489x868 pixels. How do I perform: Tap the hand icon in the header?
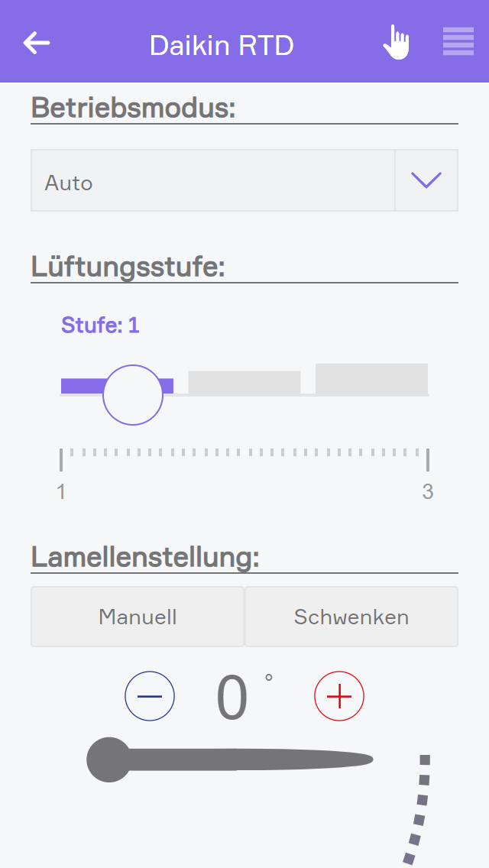pyautogui.click(x=396, y=42)
